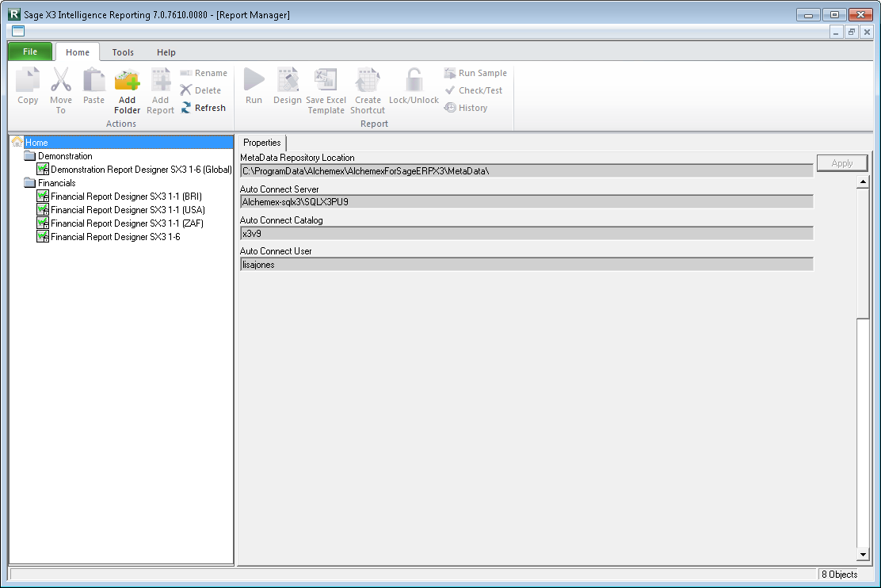Select Financial Report Designer SX3 1-1 (ZAF)

127,223
